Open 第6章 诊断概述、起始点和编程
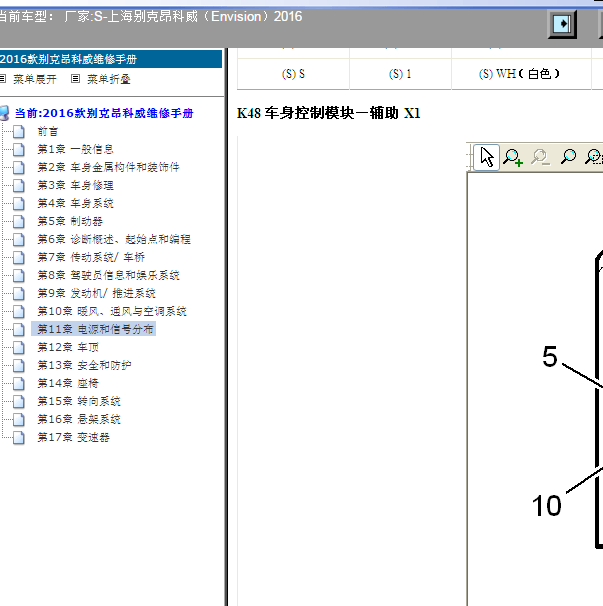603x606 pixels. 114,239
